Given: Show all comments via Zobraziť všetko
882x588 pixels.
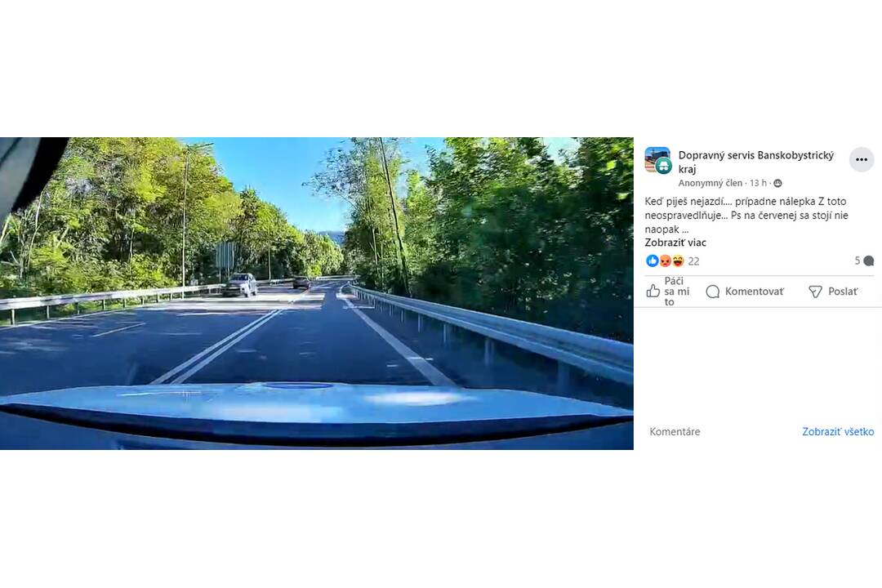Looking at the screenshot, I should click(x=838, y=431).
